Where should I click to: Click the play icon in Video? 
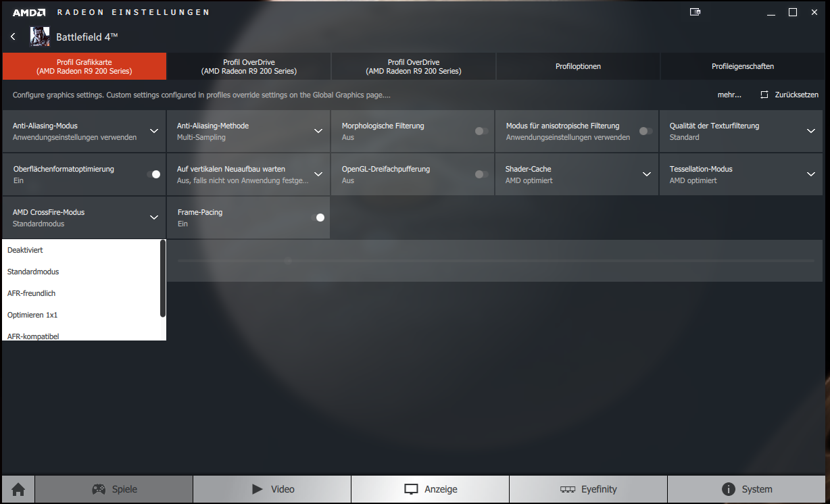pos(257,489)
